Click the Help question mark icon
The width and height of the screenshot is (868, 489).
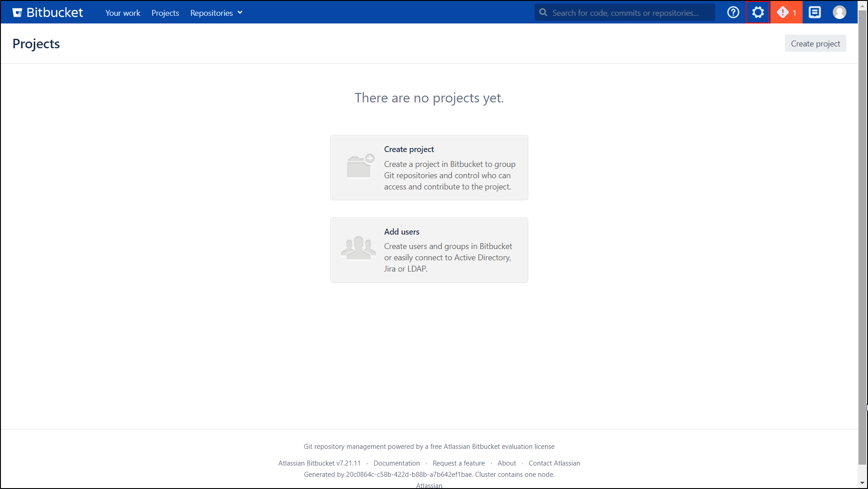(733, 12)
